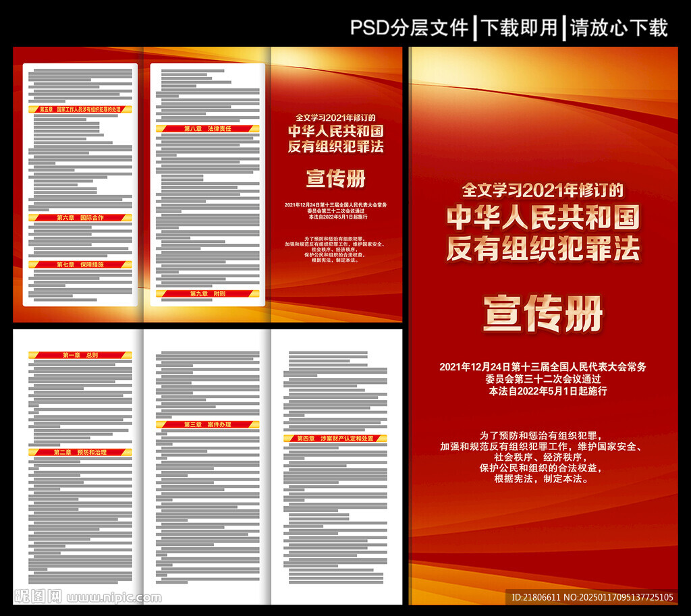Select the "第四章 涉案财产认定和处置" chapter heading
The width and height of the screenshot is (691, 616).
335,439
